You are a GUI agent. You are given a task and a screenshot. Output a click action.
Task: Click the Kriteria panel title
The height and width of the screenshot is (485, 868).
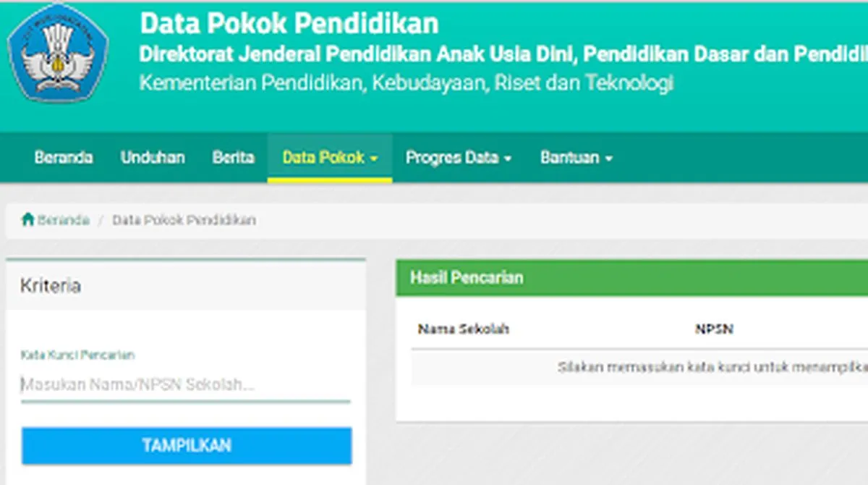point(49,285)
